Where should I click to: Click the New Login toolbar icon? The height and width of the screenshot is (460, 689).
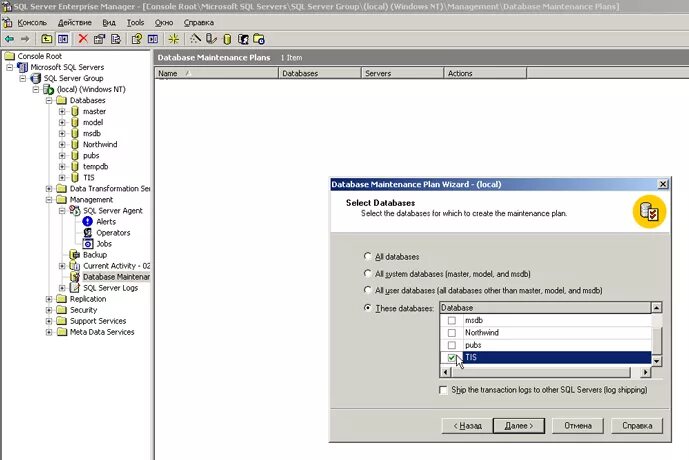point(243,39)
